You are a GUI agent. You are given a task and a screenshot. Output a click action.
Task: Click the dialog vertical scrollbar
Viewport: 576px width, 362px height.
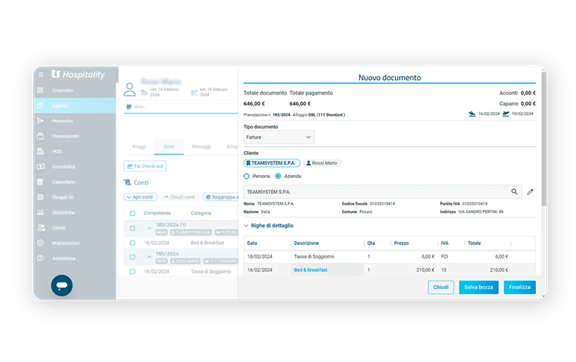point(544,140)
